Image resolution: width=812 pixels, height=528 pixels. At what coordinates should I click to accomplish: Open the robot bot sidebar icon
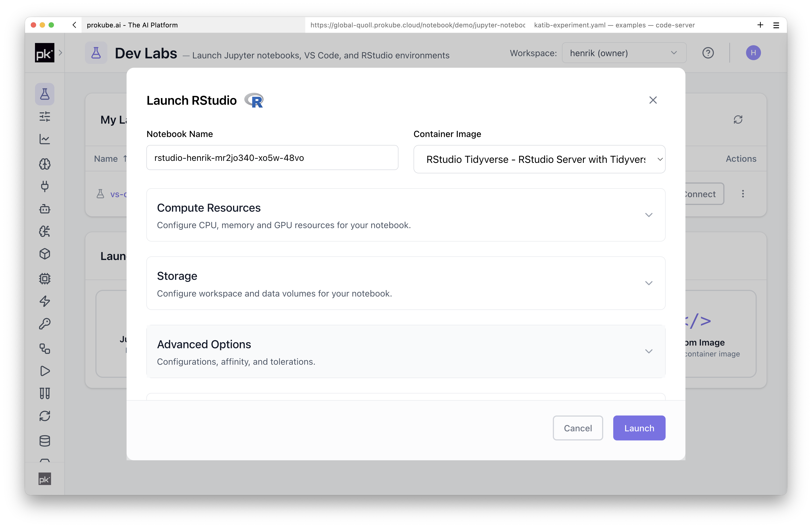click(45, 209)
